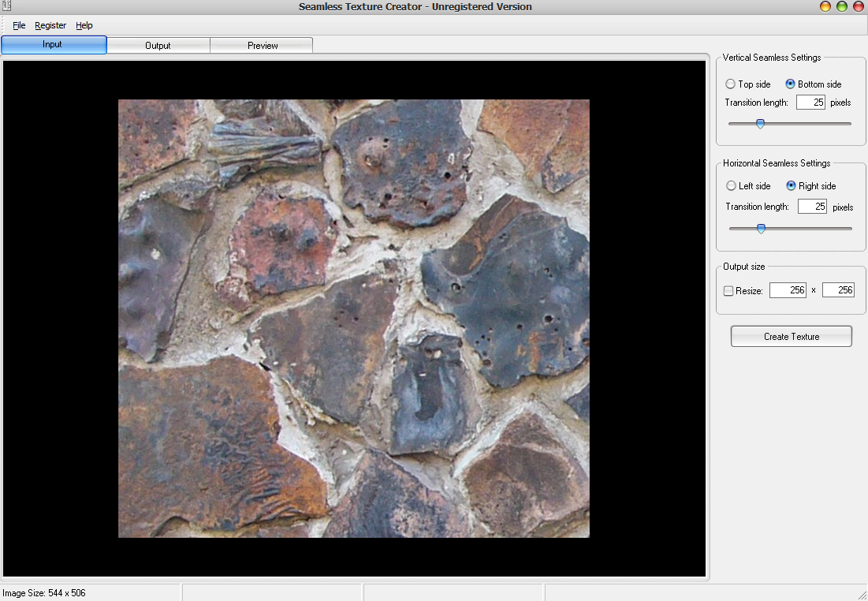Click the vertical transition length slider thumb
868x601 pixels.
pyautogui.click(x=760, y=124)
